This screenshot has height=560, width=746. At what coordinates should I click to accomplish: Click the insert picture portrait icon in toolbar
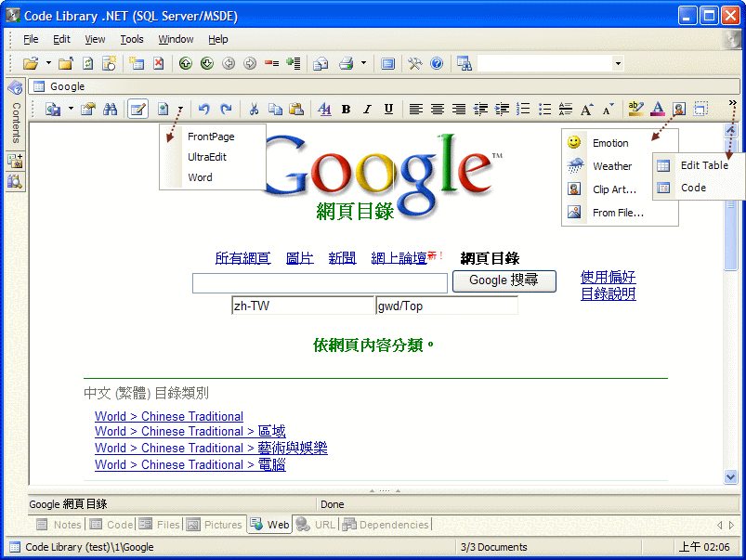[679, 110]
